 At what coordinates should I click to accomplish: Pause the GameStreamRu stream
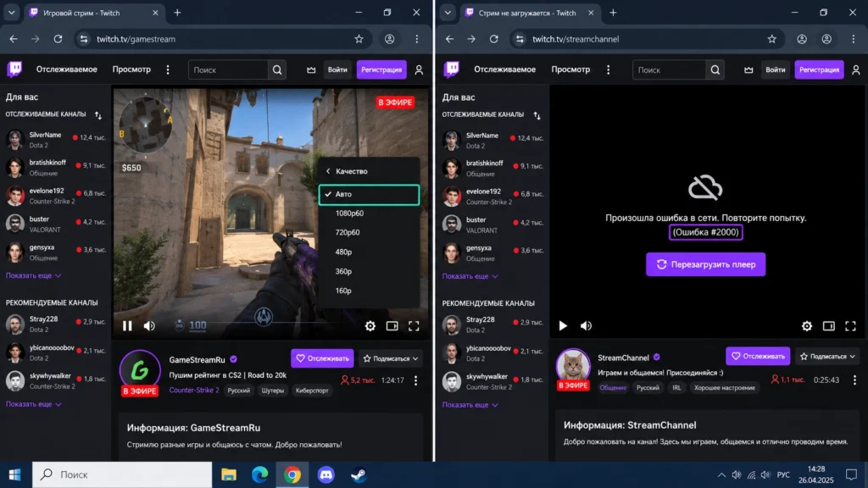[127, 326]
